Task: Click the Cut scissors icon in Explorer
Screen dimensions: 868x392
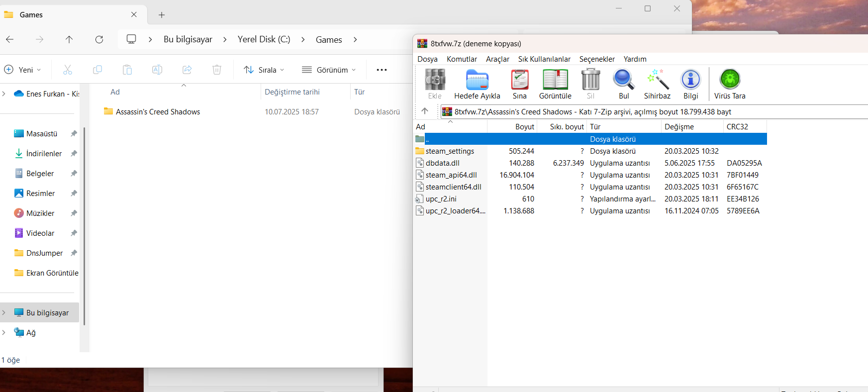Action: pos(68,70)
